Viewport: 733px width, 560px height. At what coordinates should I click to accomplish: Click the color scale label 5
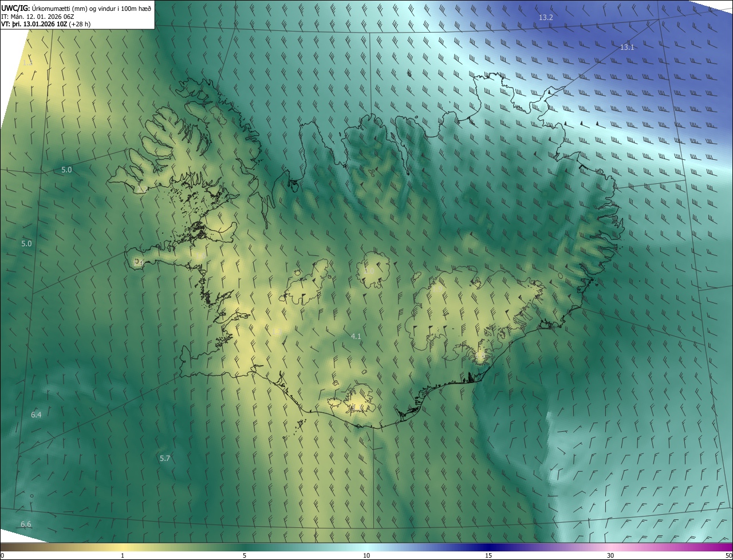point(245,556)
